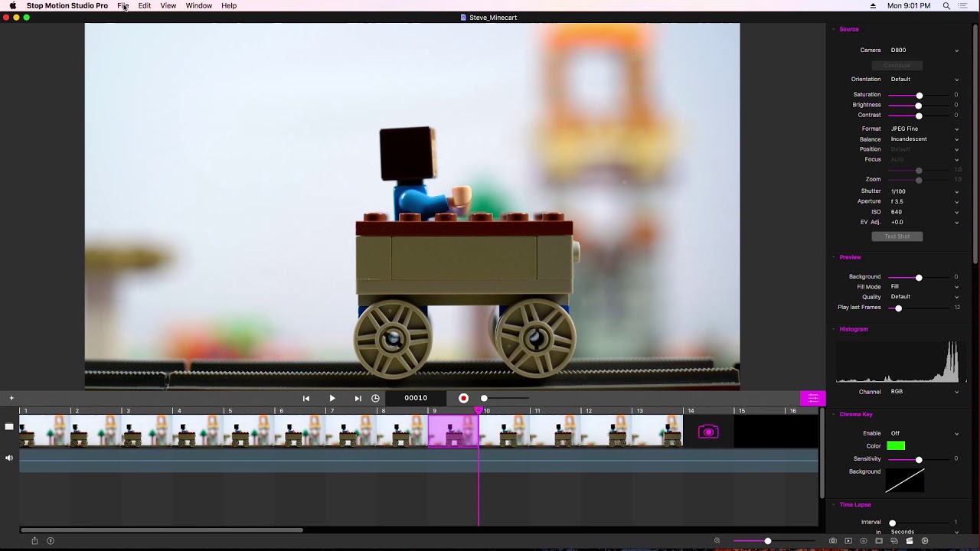This screenshot has width=980, height=551.
Task: Click the capture camera frame placeholder
Action: click(x=708, y=432)
